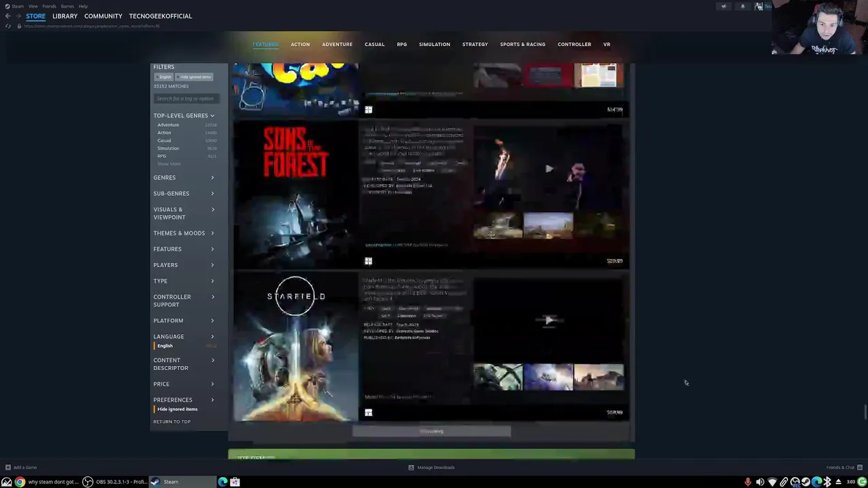The height and width of the screenshot is (488, 868).
Task: Open the Sons of the Forest cover image
Action: point(296,195)
